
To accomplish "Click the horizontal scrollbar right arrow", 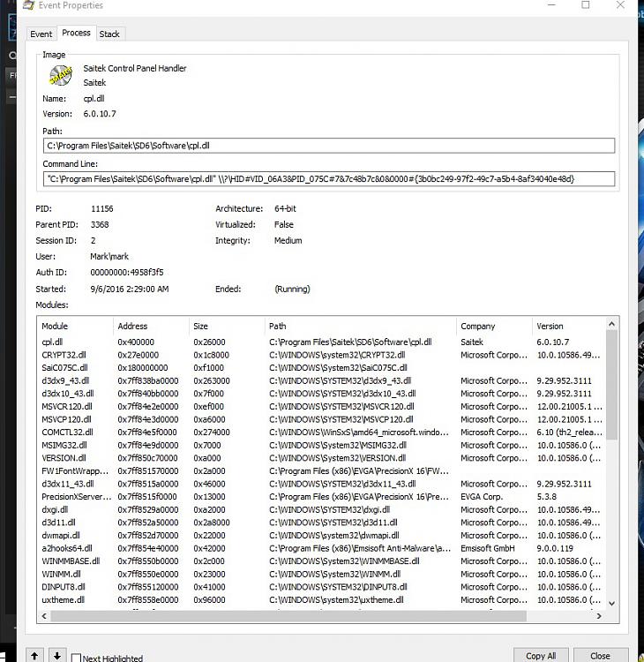I will (599, 616).
